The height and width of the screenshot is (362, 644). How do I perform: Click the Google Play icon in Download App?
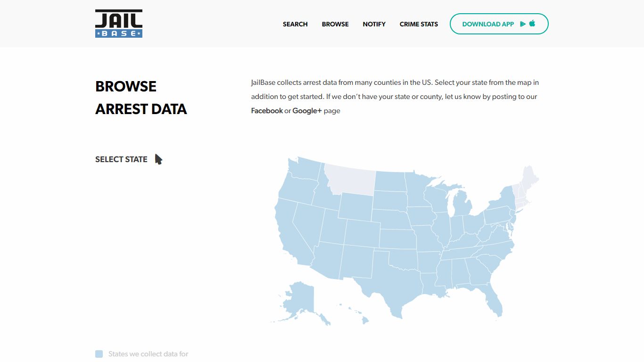[523, 24]
